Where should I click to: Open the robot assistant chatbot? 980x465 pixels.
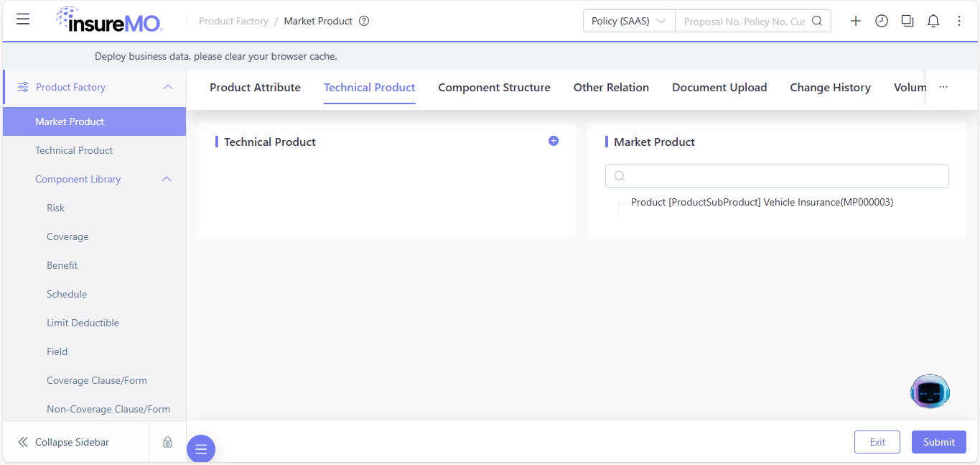tap(930, 392)
